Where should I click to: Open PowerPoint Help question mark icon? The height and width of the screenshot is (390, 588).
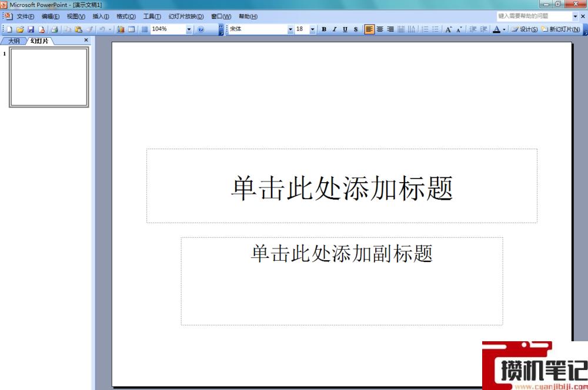click(x=201, y=29)
